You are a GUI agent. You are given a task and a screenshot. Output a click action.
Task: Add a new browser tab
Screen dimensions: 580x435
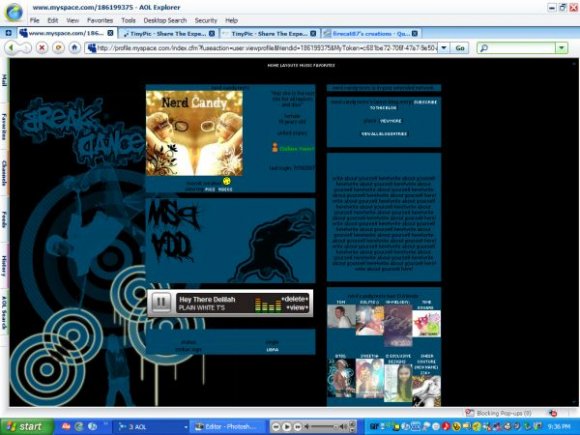[x=8, y=33]
